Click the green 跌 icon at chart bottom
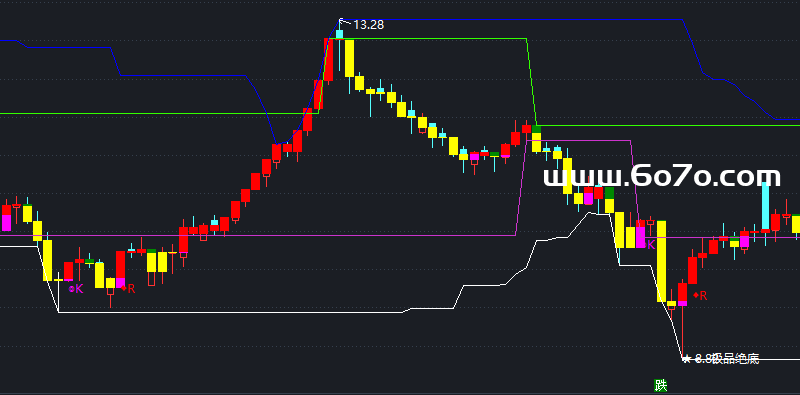The image size is (800, 395). (x=661, y=385)
